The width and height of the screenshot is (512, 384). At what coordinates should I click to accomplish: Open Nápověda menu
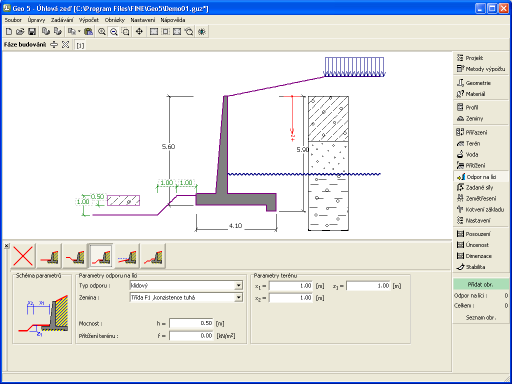pyautogui.click(x=173, y=20)
